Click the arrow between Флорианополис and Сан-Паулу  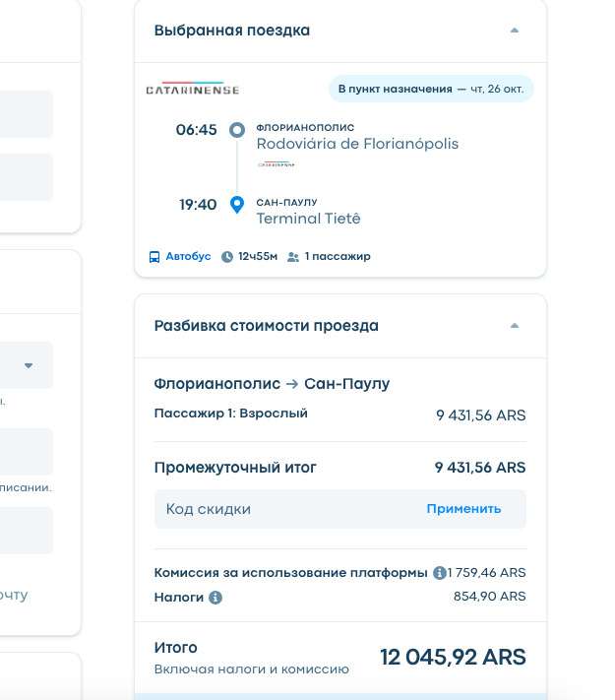292,384
